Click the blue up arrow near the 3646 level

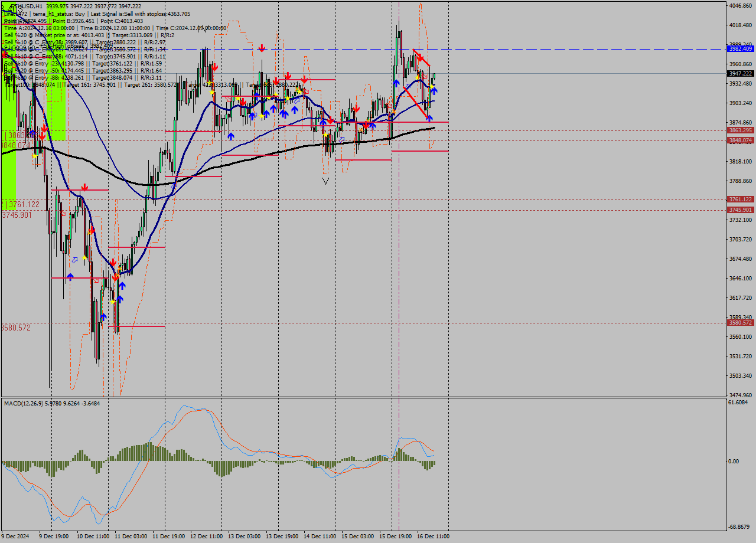click(70, 276)
